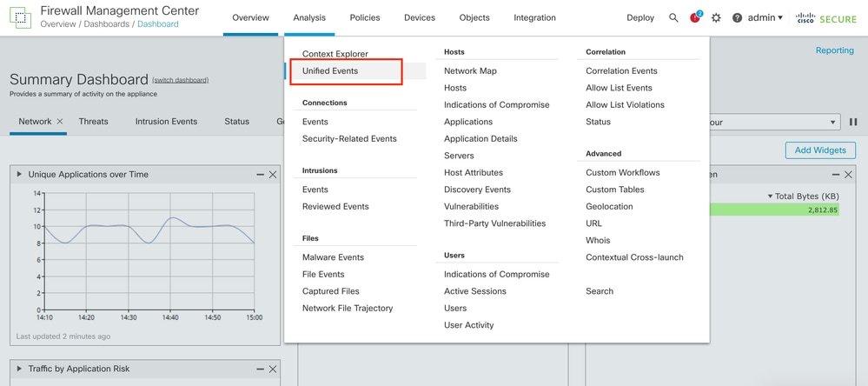868x386 pixels.
Task: Open Allow List Violations entry
Action: click(x=625, y=104)
